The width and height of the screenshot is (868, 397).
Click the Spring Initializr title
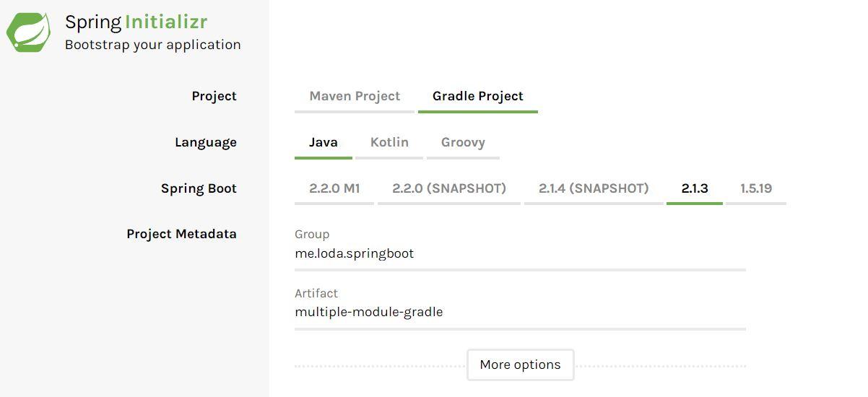point(136,22)
